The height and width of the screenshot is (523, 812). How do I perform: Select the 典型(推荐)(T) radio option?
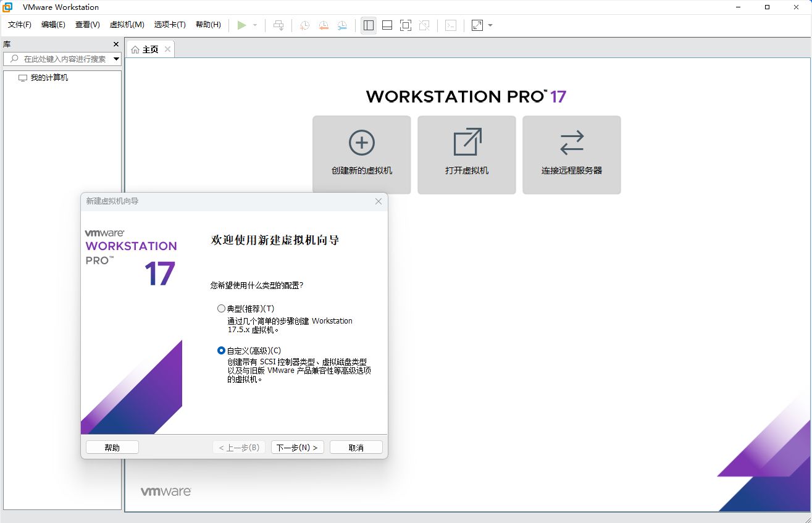[222, 308]
